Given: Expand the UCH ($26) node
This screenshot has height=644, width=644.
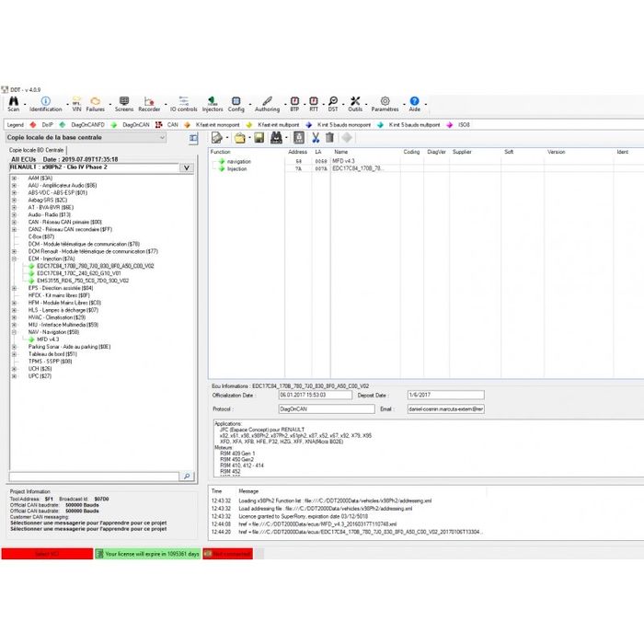Looking at the screenshot, I should click(14, 369).
